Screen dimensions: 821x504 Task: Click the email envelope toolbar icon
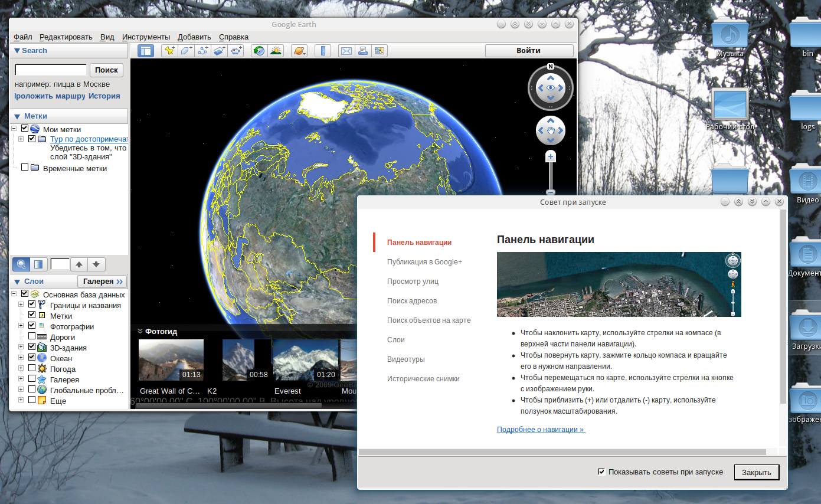point(346,51)
